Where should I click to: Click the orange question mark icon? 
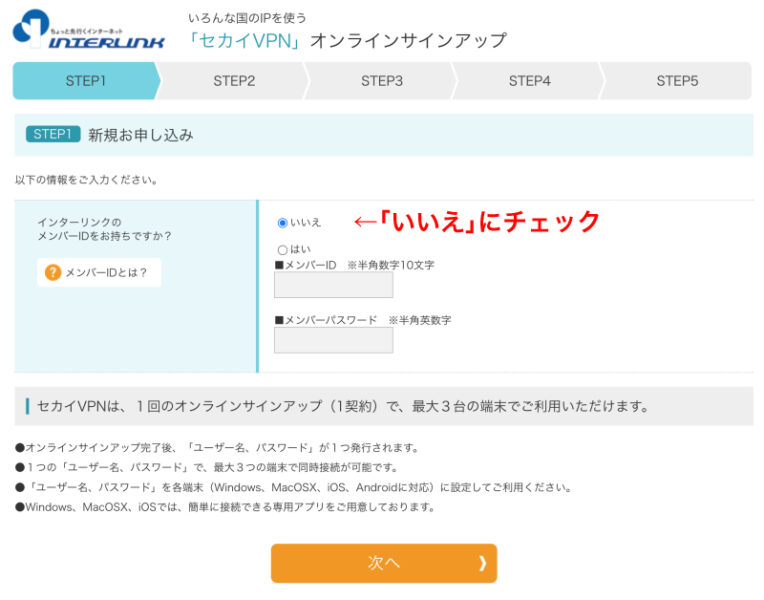[x=53, y=272]
